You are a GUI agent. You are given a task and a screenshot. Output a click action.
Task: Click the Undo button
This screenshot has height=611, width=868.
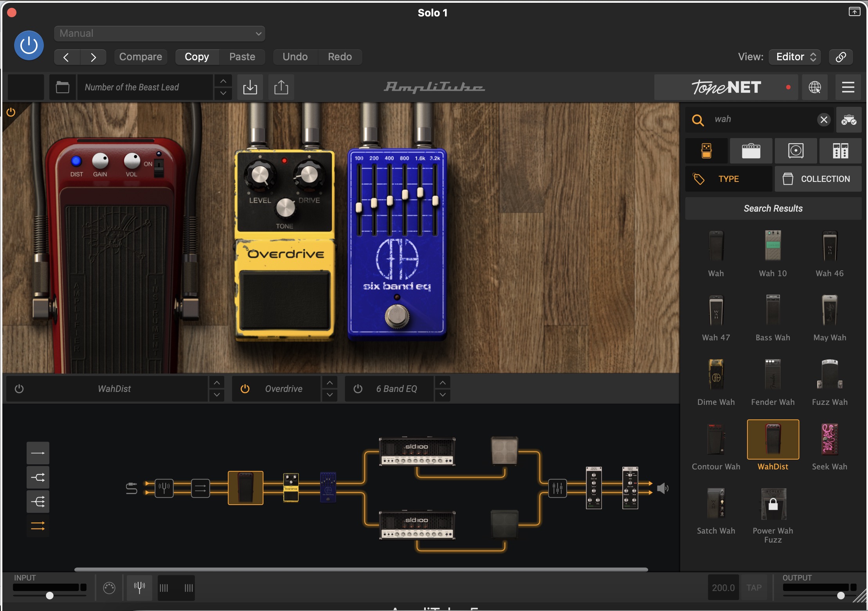295,57
